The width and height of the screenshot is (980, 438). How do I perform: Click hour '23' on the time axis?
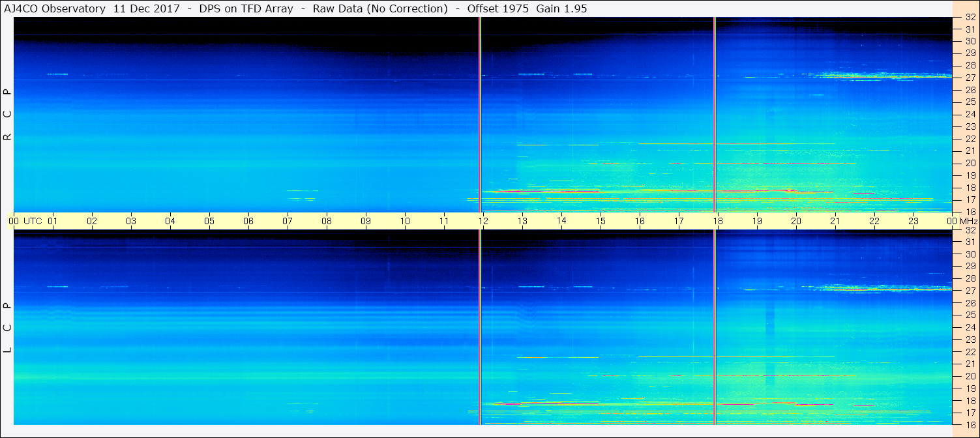913,221
